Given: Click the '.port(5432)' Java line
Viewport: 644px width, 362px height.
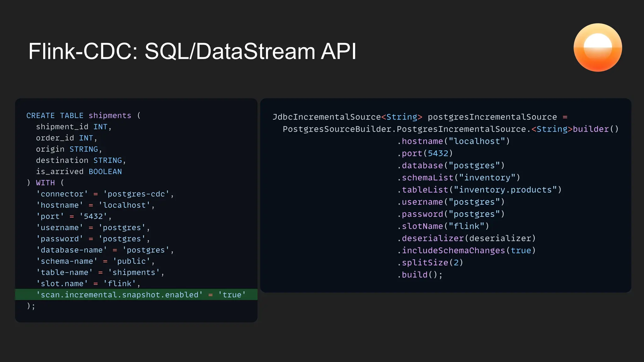Looking at the screenshot, I should click(425, 154).
